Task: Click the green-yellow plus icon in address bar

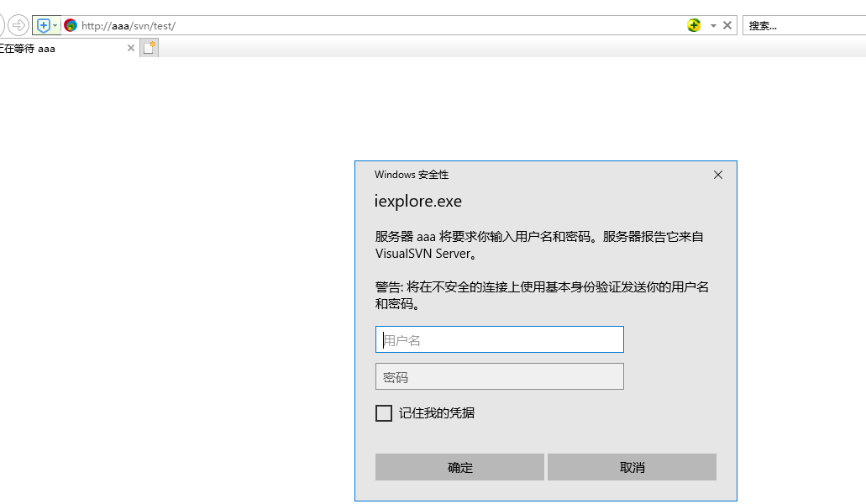Action: coord(694,25)
